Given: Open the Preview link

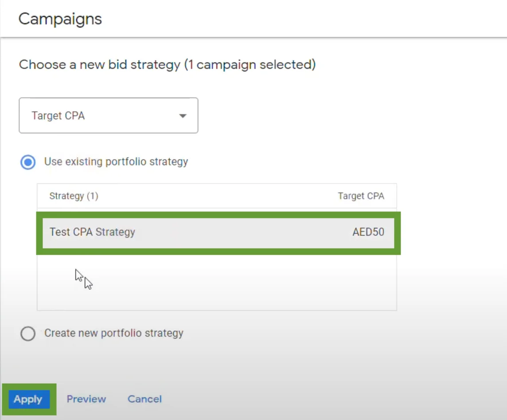Looking at the screenshot, I should (86, 399).
